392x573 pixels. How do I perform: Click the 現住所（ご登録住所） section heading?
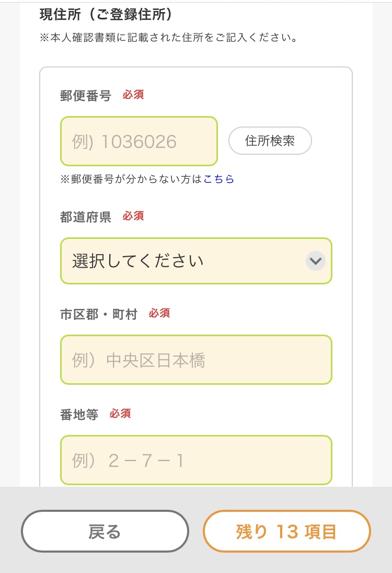[x=106, y=15]
